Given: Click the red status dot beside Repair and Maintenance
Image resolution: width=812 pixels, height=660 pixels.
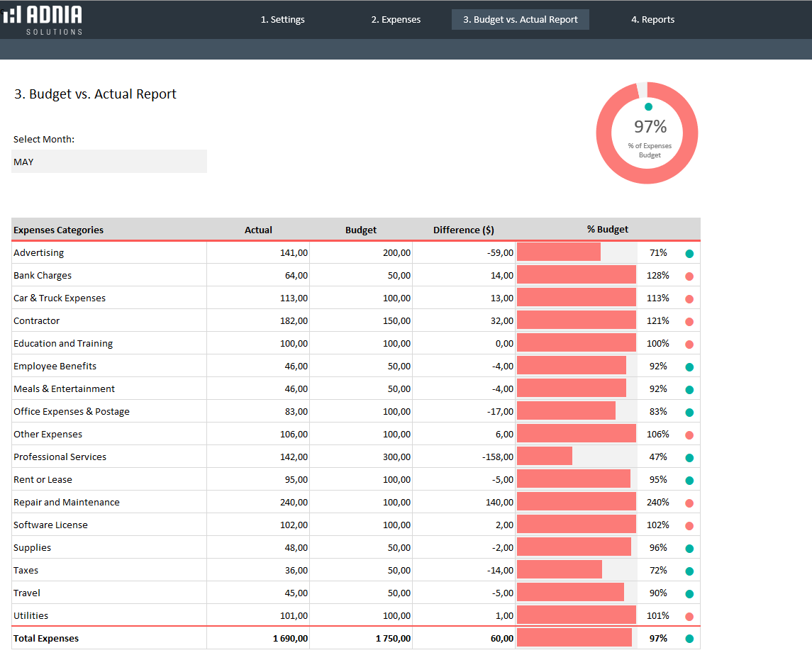Looking at the screenshot, I should [x=689, y=502].
